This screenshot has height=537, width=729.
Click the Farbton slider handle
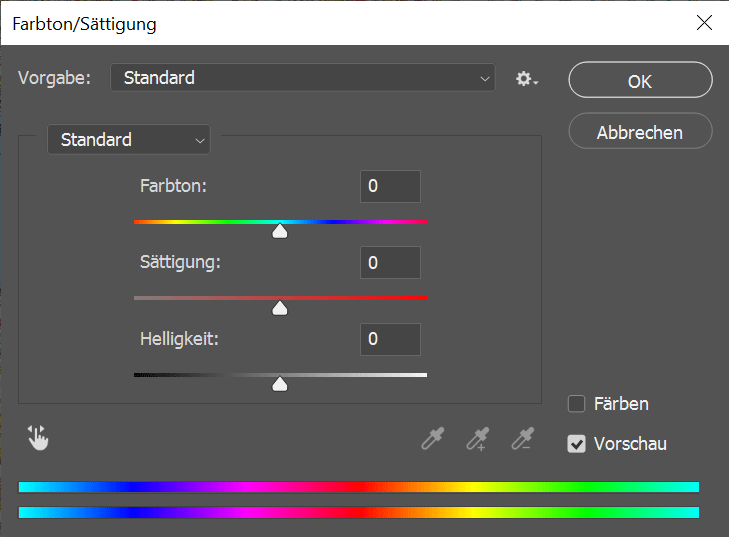point(279,231)
